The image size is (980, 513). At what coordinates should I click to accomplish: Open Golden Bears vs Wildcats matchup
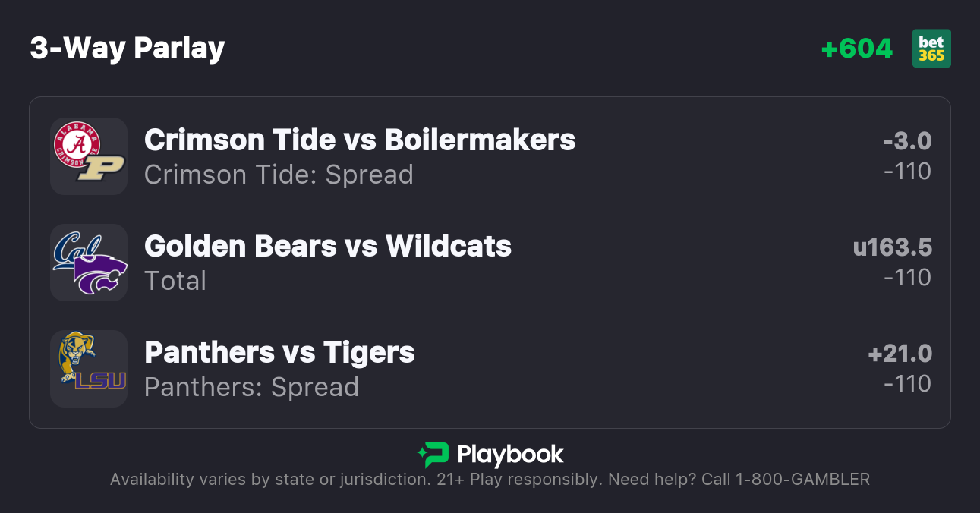click(327, 246)
